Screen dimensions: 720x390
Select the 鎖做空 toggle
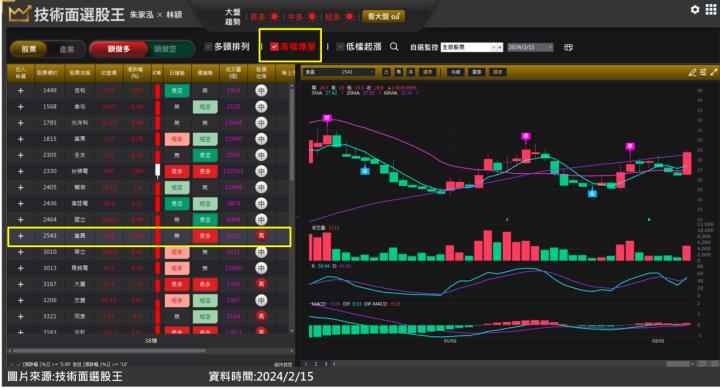(x=165, y=49)
